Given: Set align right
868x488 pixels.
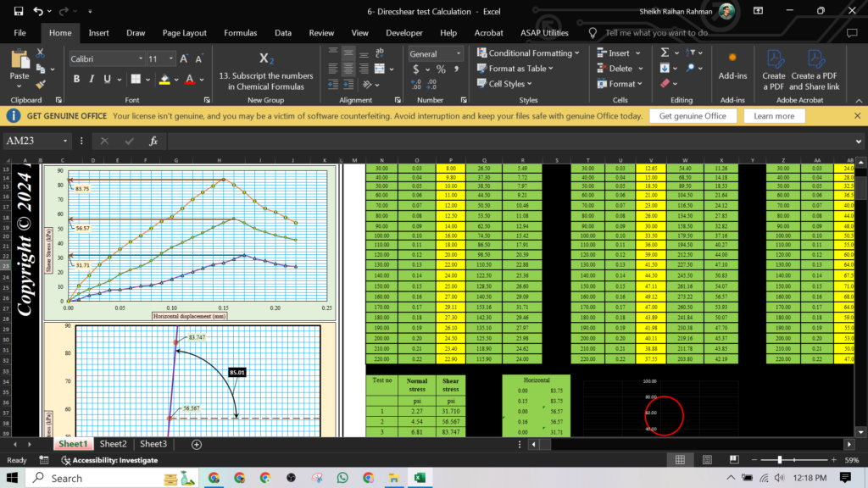Looking at the screenshot, I should click(x=364, y=69).
